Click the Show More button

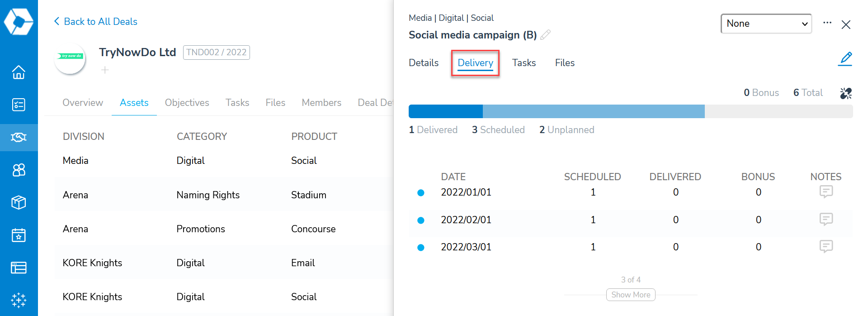[x=630, y=295]
